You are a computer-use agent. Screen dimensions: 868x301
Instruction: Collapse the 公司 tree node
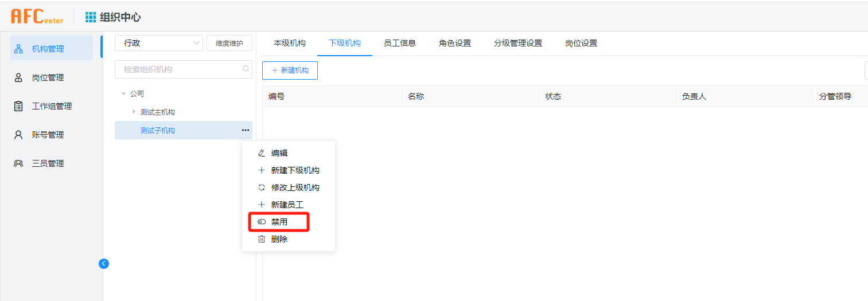(123, 93)
